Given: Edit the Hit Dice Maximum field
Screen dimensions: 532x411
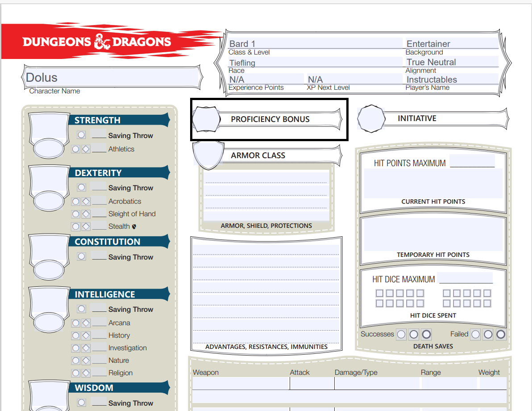Looking at the screenshot, I should (x=466, y=277).
